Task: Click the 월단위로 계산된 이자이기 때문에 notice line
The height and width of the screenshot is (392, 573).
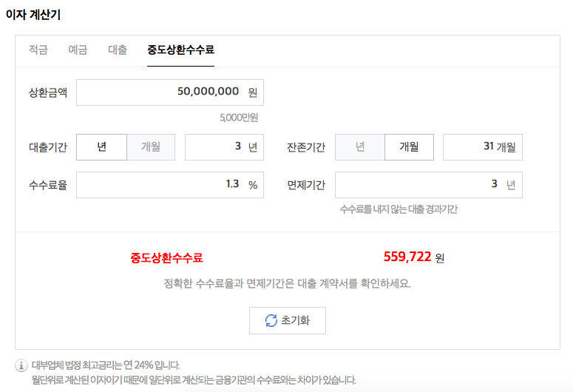Action: 193,380
